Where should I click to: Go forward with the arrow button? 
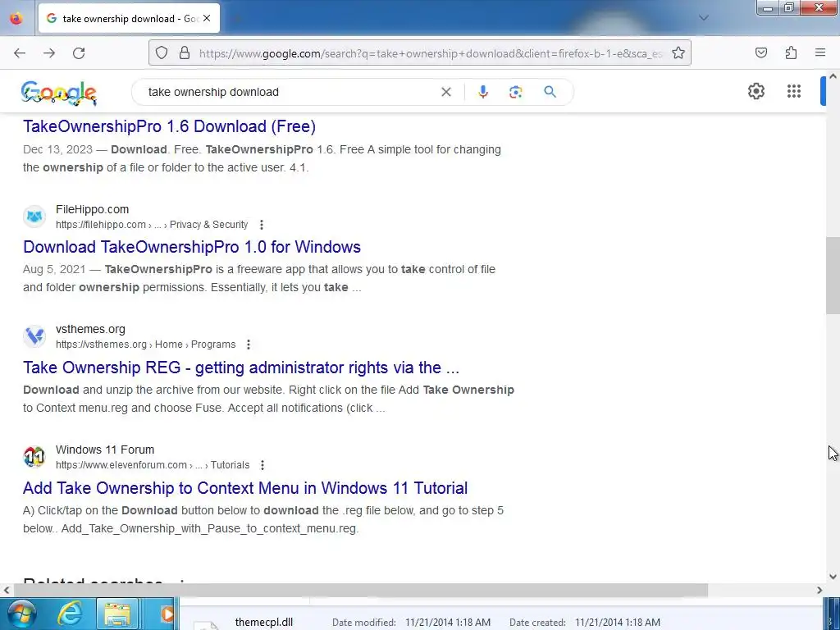(x=49, y=53)
